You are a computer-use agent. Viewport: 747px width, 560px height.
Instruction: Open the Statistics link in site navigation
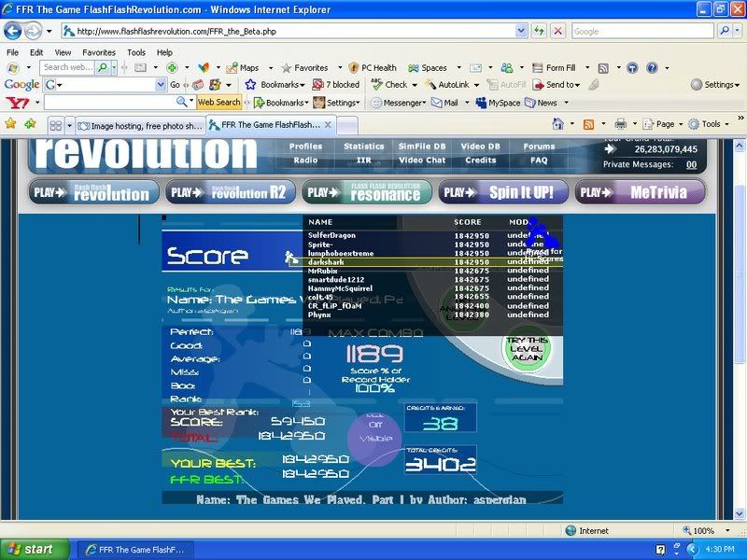pos(363,147)
